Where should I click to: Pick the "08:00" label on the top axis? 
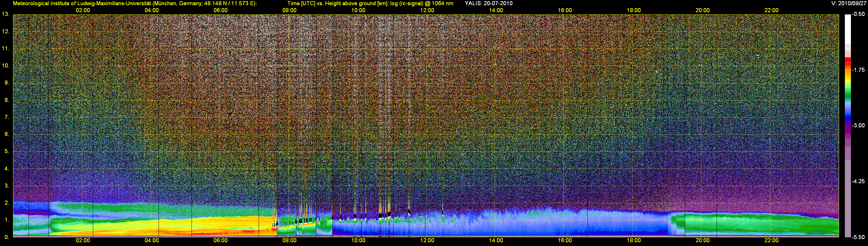(289, 10)
